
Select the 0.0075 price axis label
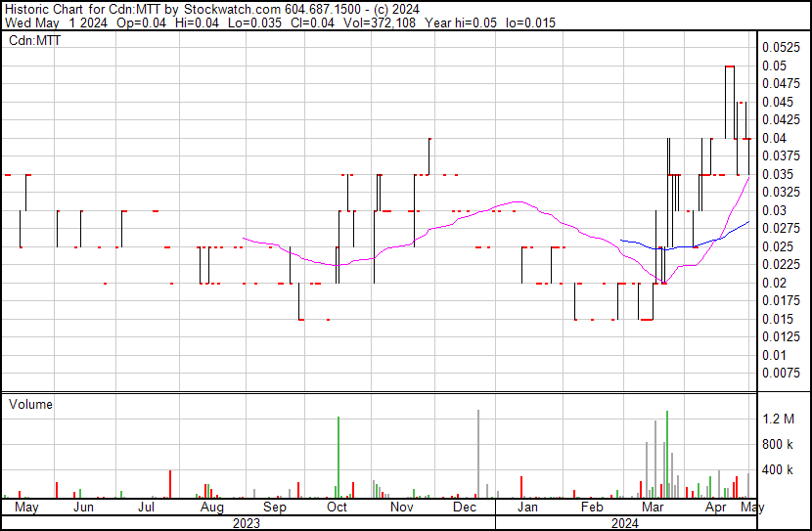tap(782, 374)
